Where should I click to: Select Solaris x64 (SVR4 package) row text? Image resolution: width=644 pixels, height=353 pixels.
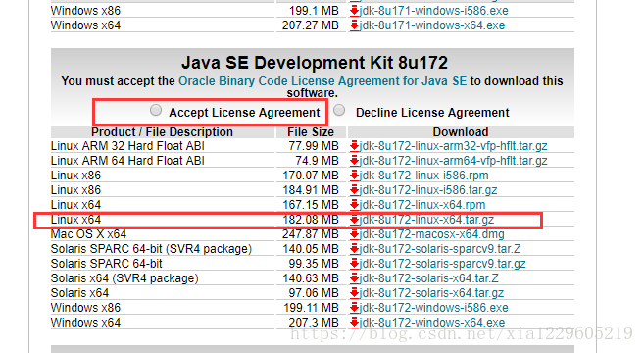(124, 278)
